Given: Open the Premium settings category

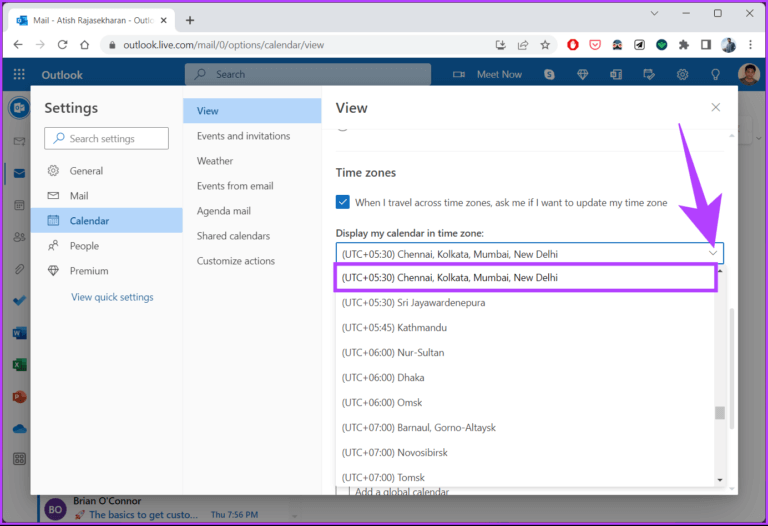Looking at the screenshot, I should [107, 271].
